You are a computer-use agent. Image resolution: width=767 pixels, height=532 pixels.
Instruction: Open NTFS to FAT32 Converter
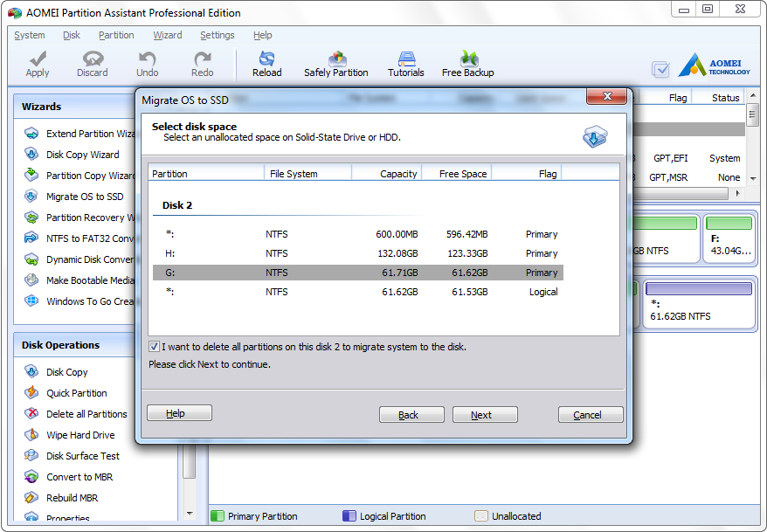click(79, 238)
